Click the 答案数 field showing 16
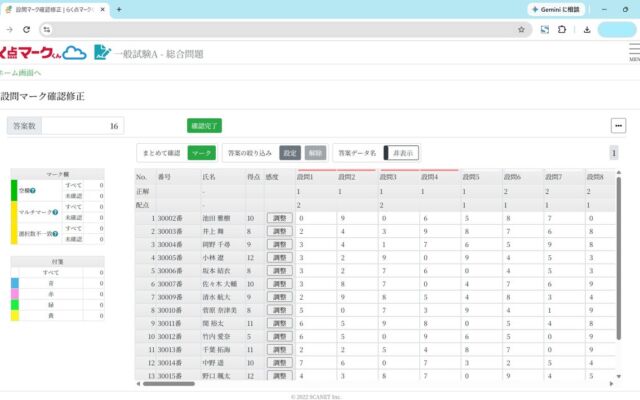 [x=82, y=126]
